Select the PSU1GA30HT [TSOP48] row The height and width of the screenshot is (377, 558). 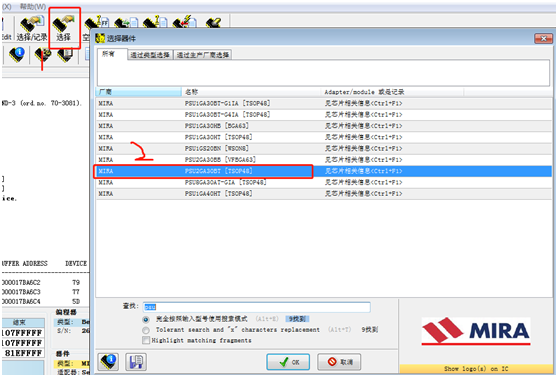[324, 137]
